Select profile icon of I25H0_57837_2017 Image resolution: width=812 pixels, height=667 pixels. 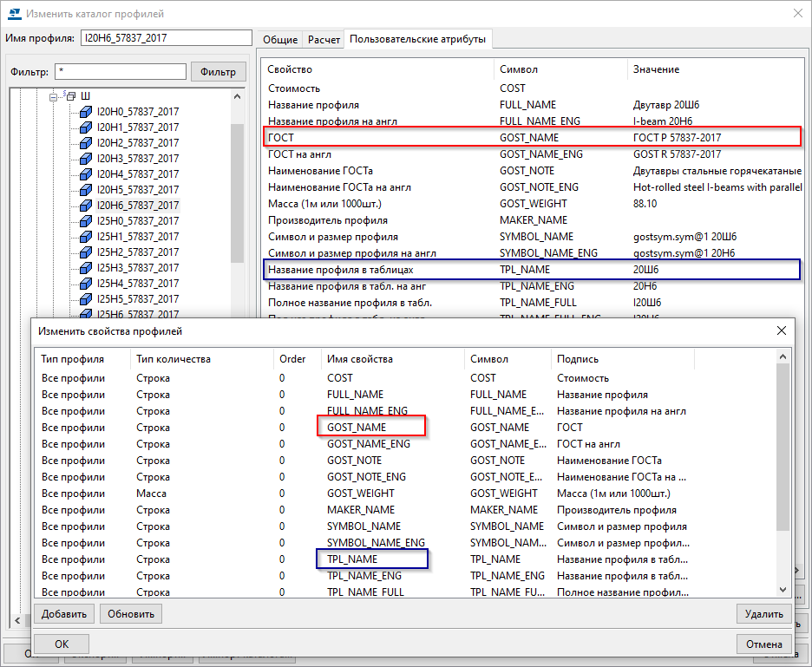point(86,220)
